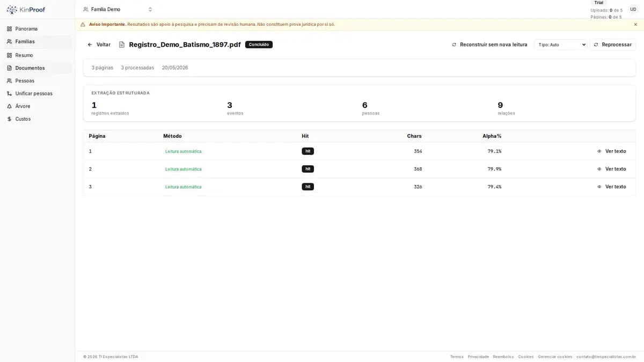Click the Chars column header
Image resolution: width=644 pixels, height=362 pixels.
414,136
